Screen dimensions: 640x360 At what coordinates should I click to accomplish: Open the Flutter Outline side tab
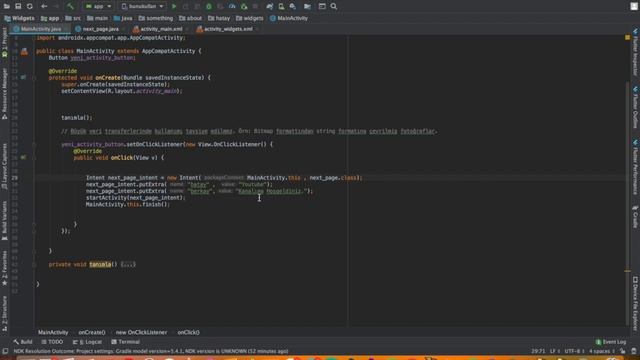click(636, 107)
